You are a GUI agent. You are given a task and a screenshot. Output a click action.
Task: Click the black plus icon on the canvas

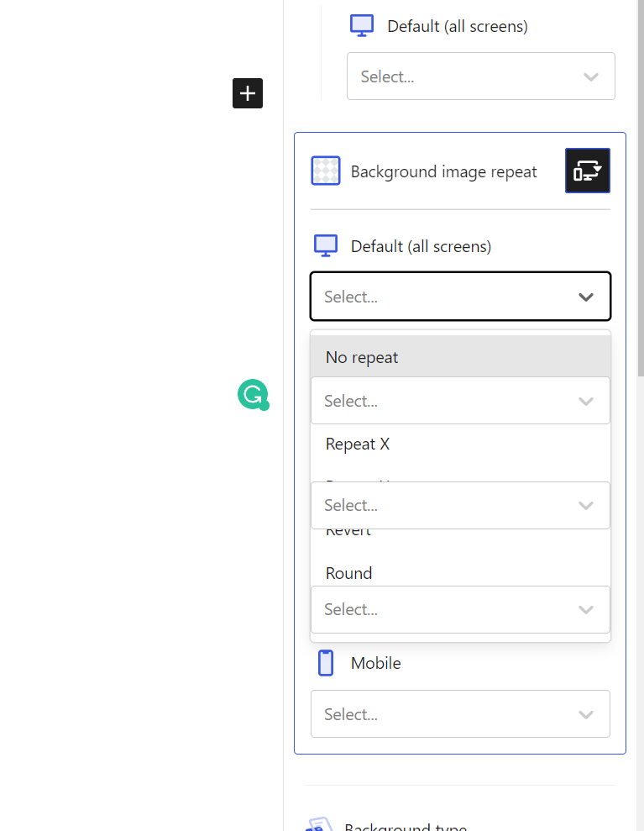(247, 93)
